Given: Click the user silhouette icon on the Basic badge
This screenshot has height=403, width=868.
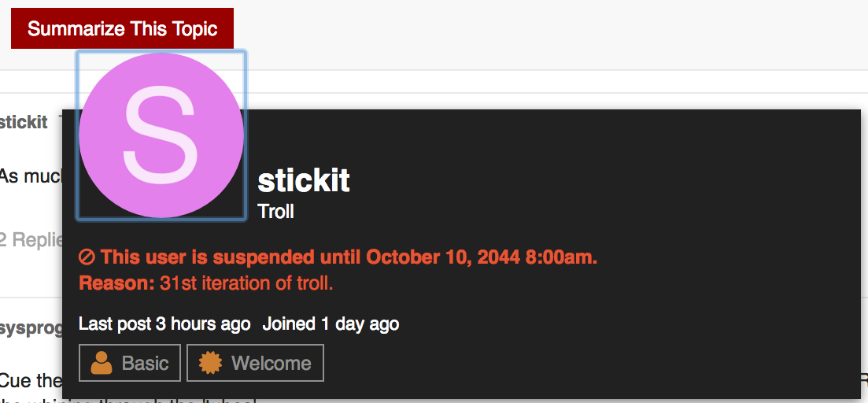Looking at the screenshot, I should pos(102,363).
